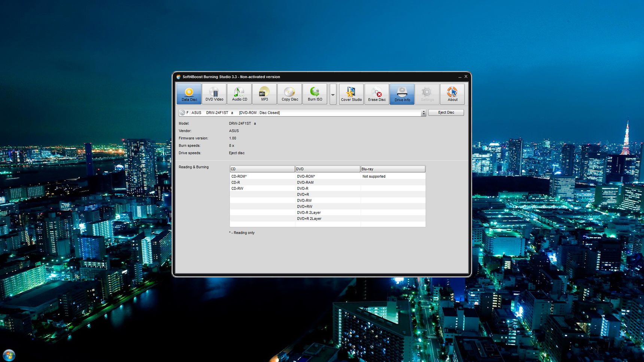Click the burn speeds value 8 x
The width and height of the screenshot is (644, 362).
pyautogui.click(x=231, y=146)
